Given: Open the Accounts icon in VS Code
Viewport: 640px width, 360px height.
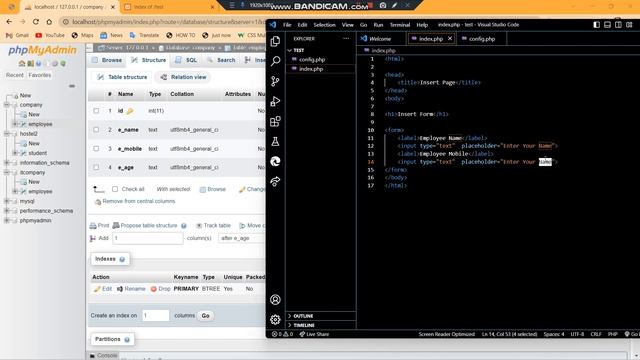Looking at the screenshot, I should coord(276,300).
